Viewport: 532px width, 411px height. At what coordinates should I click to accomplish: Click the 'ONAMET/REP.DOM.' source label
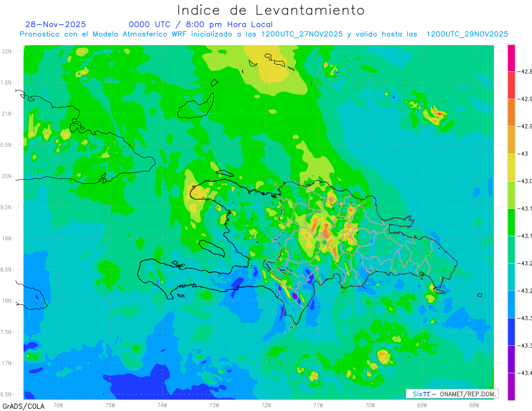(x=467, y=394)
